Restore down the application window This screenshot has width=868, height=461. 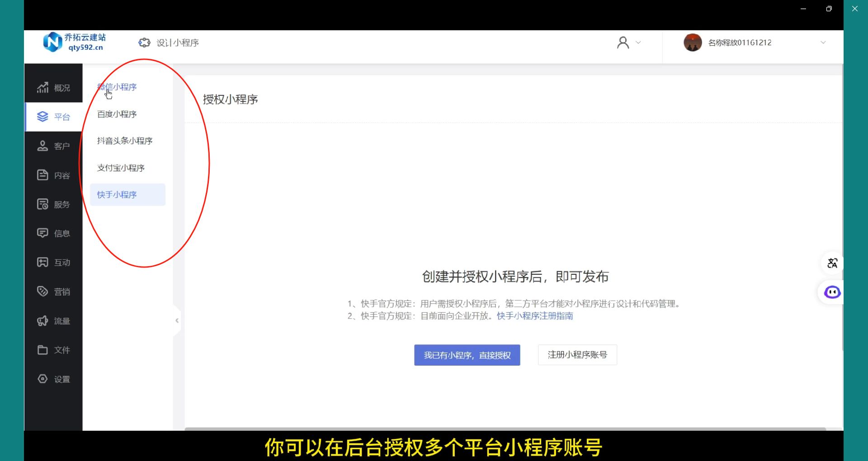coord(829,9)
